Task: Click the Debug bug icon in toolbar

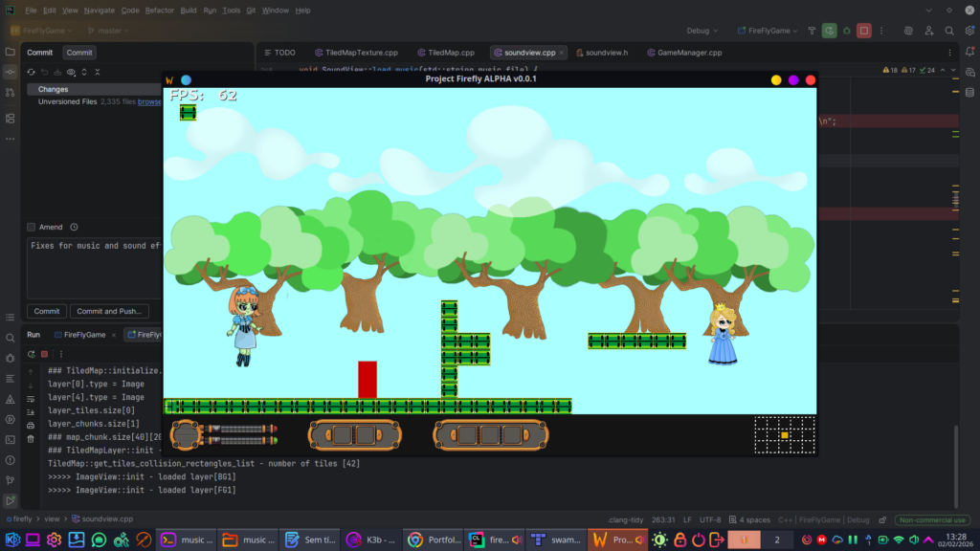Action: pos(846,31)
